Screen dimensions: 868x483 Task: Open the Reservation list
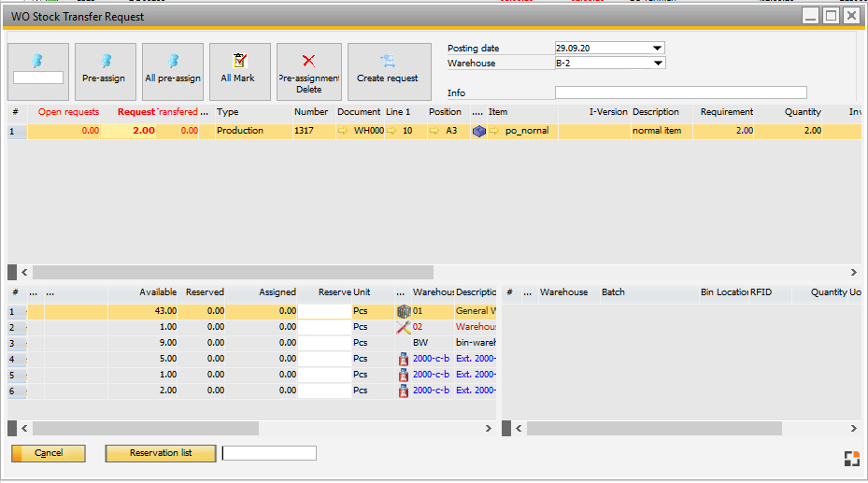161,453
